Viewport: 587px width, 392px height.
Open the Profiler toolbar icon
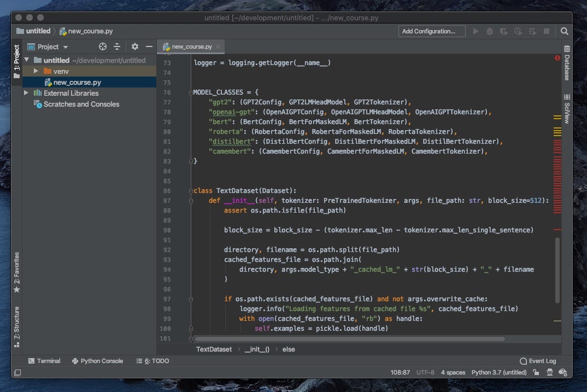click(518, 31)
